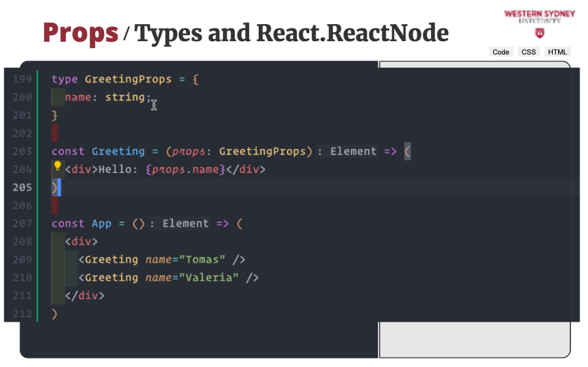Click line number 205 in the gutter
Image resolution: width=588 pixels, height=367 pixels.
click(22, 188)
